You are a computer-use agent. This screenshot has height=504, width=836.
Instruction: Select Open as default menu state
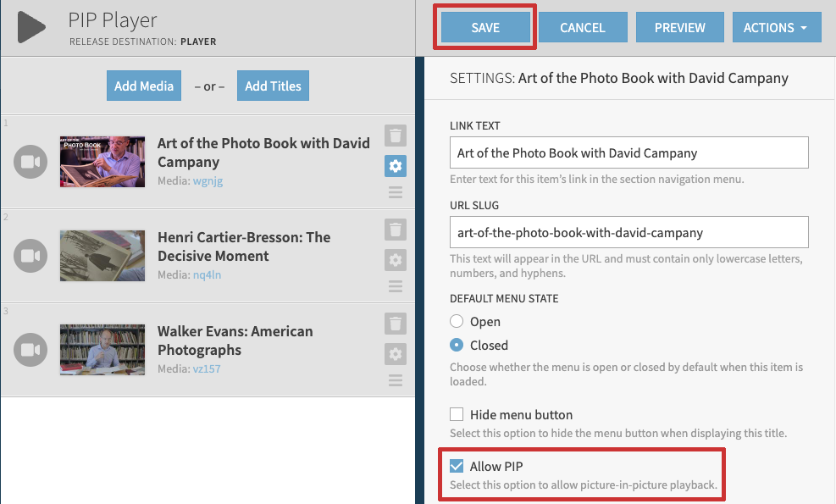pos(457,322)
